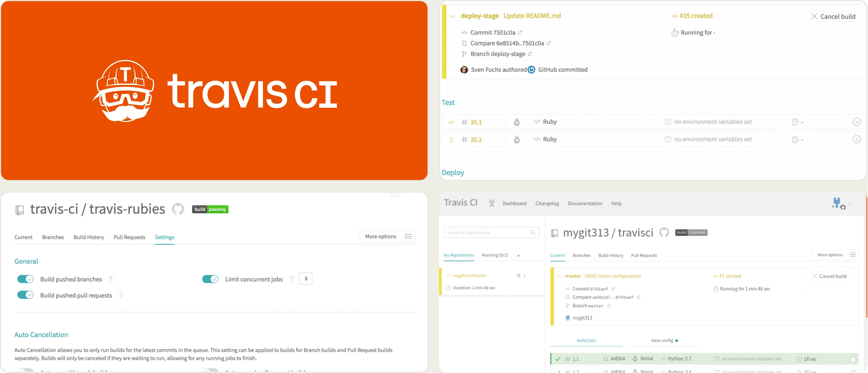The height and width of the screenshot is (373, 868).
Task: Open More options menu in travis-rubies panel
Action: coord(387,236)
